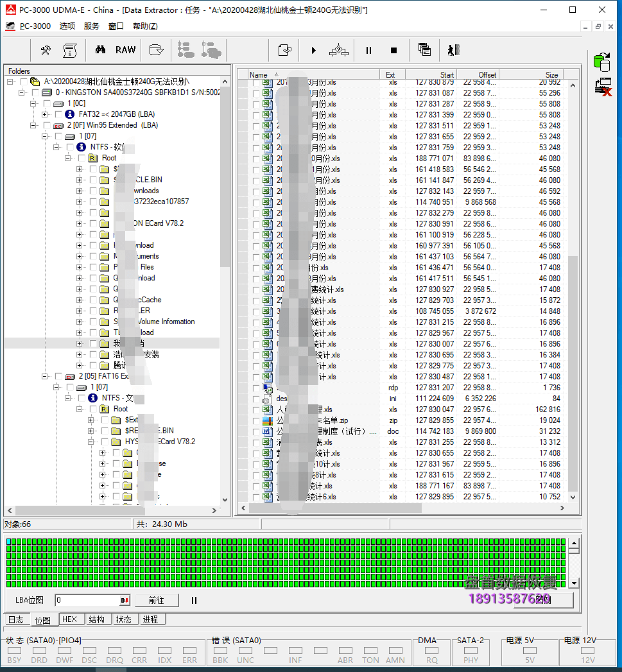Click the 前往 button
Screen dimensions: 622x672
[157, 600]
